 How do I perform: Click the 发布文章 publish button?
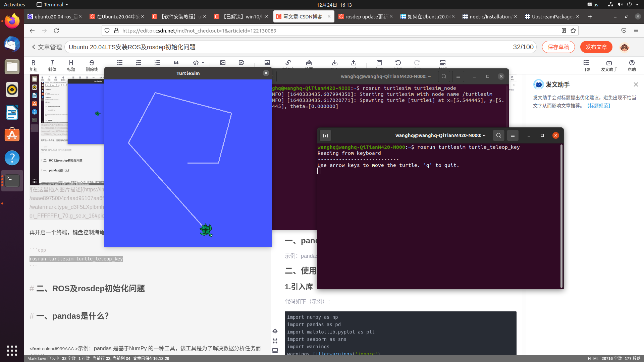(x=596, y=47)
